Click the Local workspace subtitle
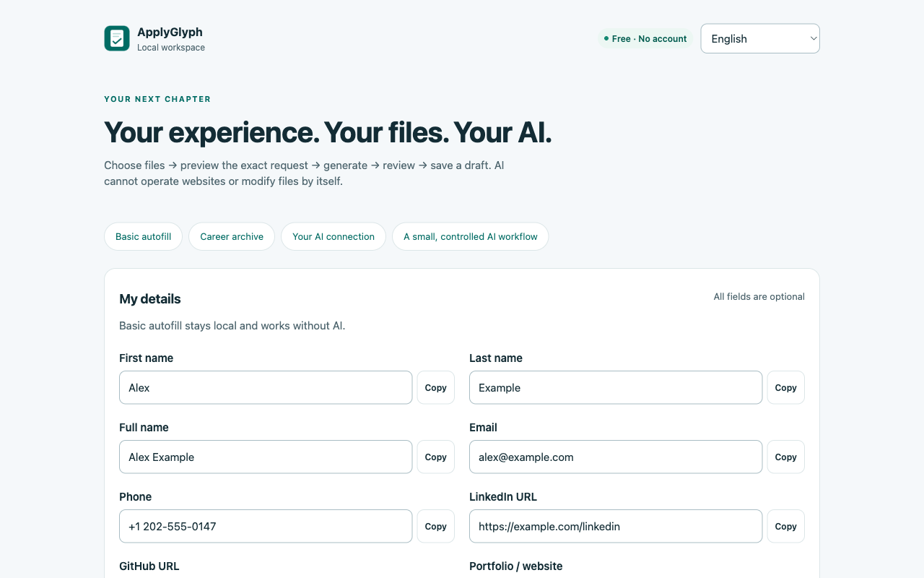Image resolution: width=924 pixels, height=578 pixels. tap(171, 48)
